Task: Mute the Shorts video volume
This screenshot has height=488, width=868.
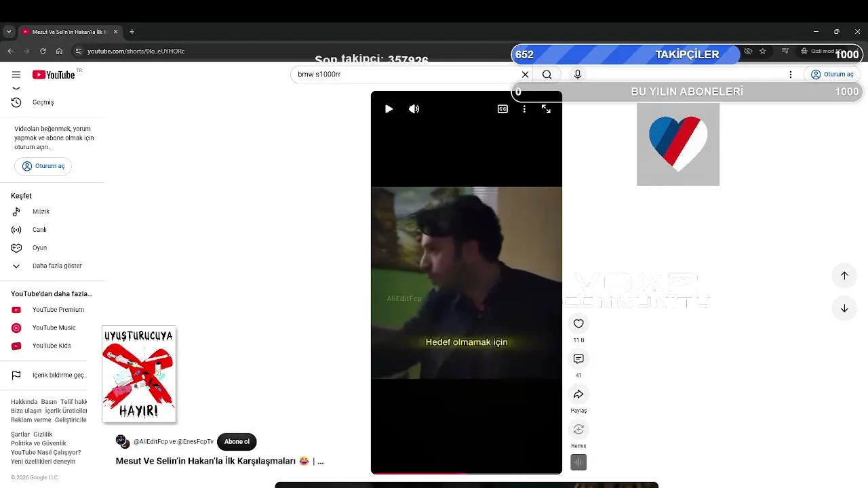Action: coord(414,109)
